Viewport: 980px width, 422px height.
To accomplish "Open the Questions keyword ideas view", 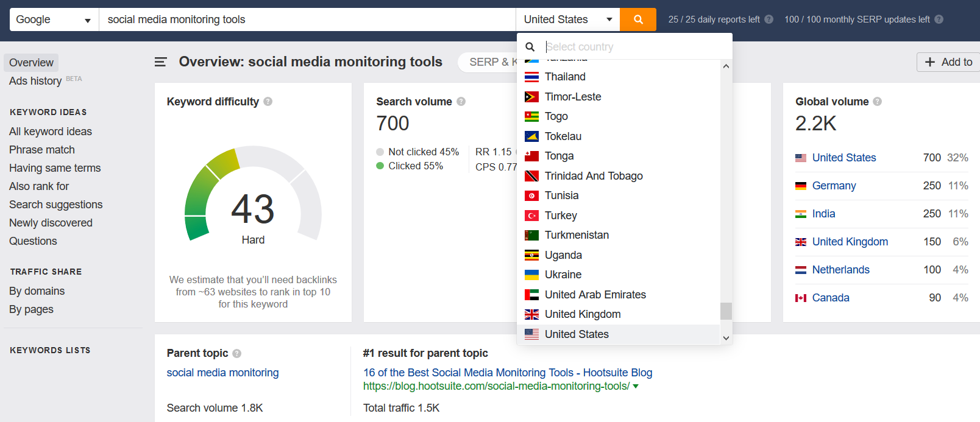I will coord(32,241).
